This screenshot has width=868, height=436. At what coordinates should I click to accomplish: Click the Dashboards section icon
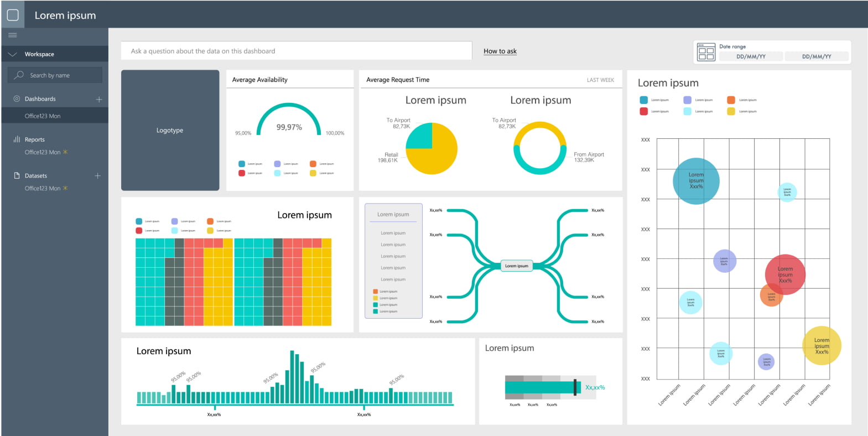[x=17, y=98]
